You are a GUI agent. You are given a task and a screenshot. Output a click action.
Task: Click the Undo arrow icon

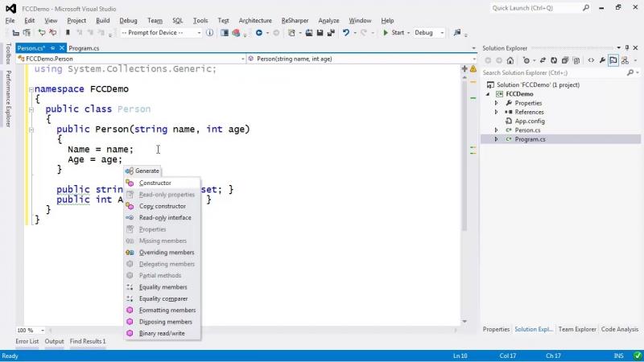point(346,32)
